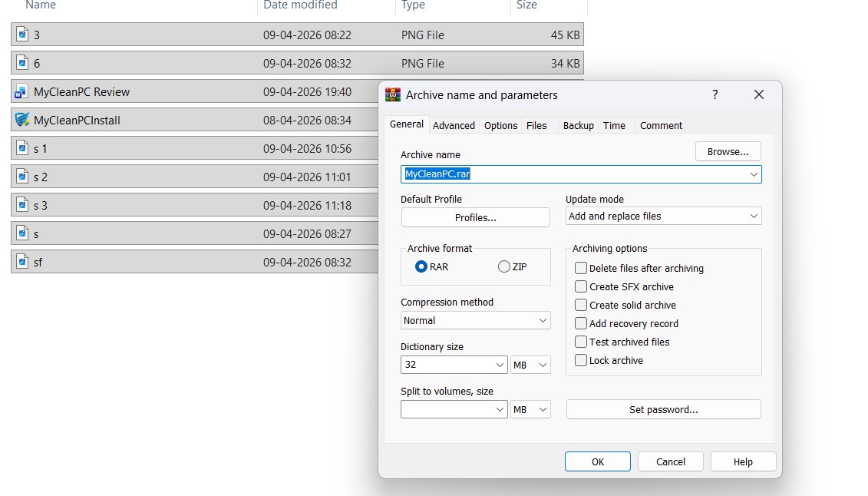Click date 09-04-2026 11:18 in file list
The height and width of the screenshot is (496, 868).
point(307,205)
